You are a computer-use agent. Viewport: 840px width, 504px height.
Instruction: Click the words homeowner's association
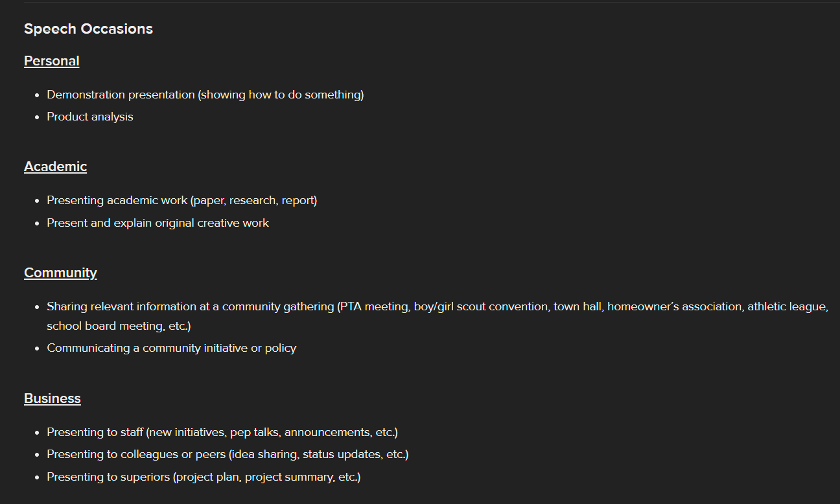coord(674,306)
